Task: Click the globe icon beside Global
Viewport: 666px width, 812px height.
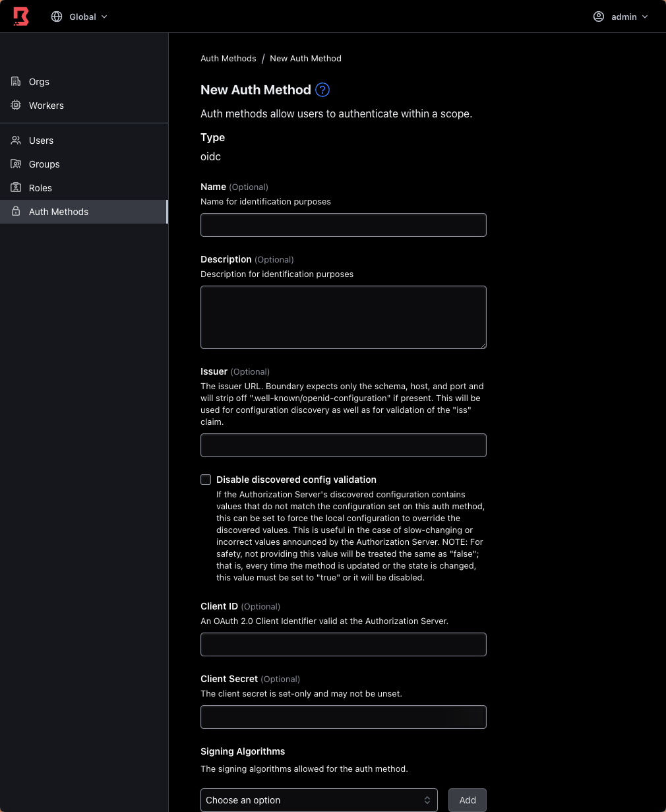Action: [57, 16]
